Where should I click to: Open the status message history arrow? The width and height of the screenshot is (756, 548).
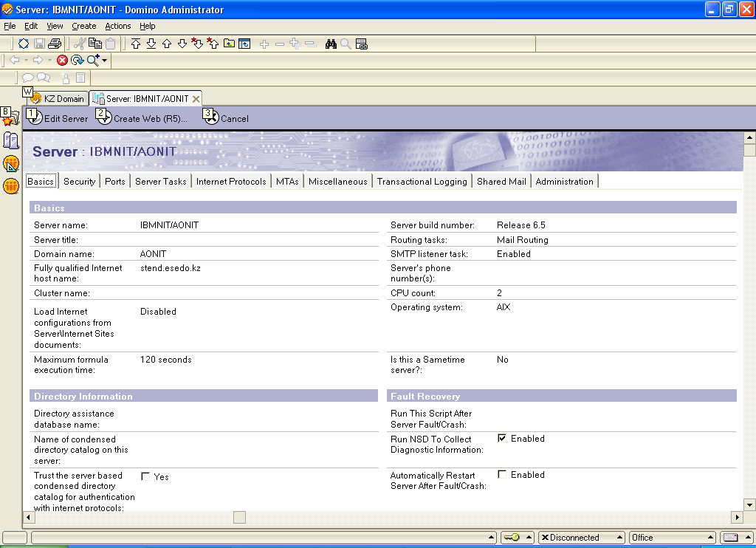coord(491,538)
